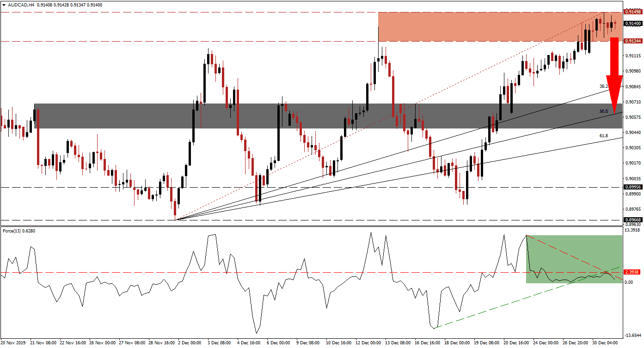Image resolution: width=644 pixels, height=348 pixels.
Task: Click the black 0.91400 current price tag
Action: click(x=632, y=23)
